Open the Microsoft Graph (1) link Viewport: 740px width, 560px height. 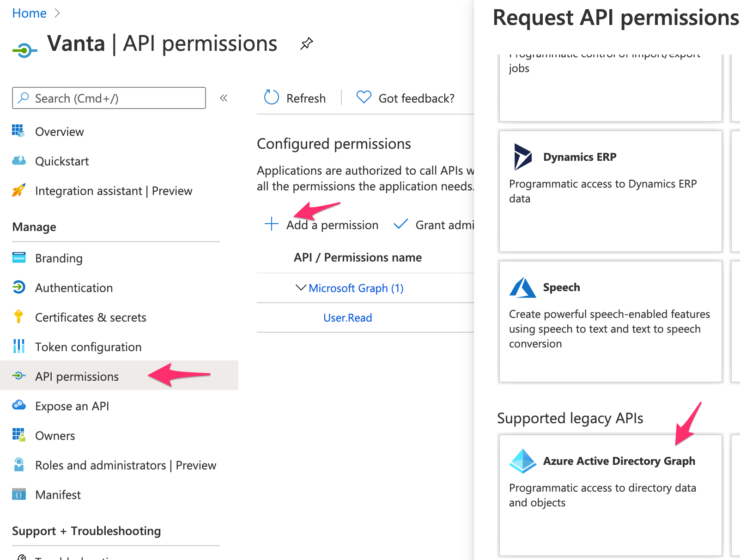[x=356, y=288]
